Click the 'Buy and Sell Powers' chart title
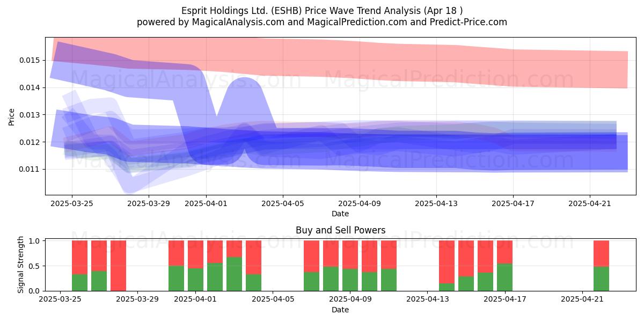 tap(340, 231)
